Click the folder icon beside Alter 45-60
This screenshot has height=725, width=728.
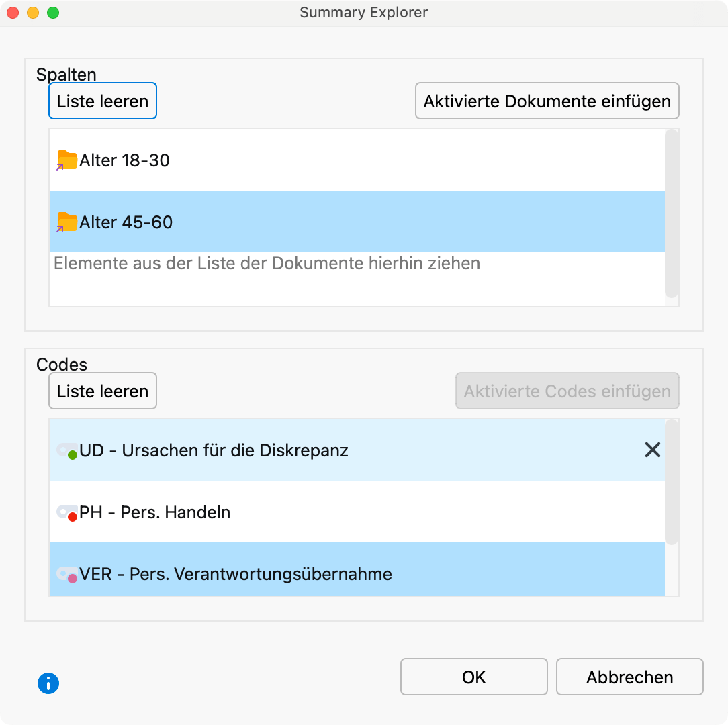click(x=66, y=222)
